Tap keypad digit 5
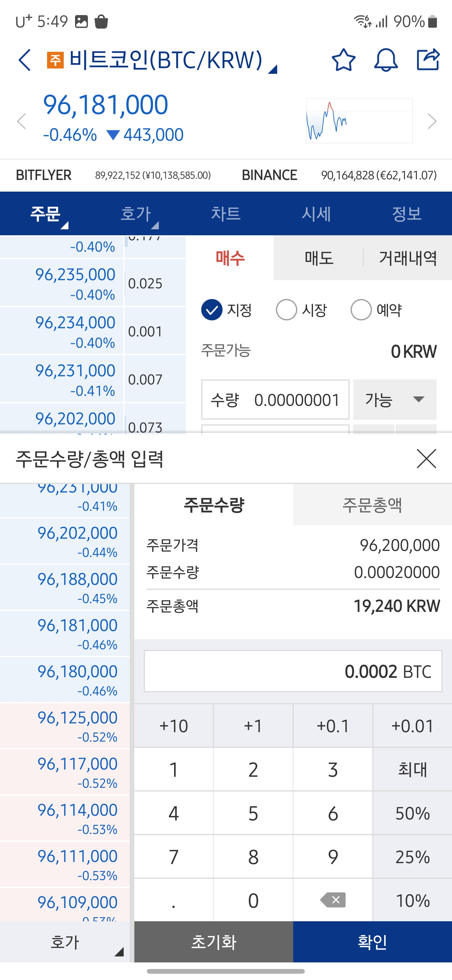This screenshot has height=980, width=452. click(253, 814)
